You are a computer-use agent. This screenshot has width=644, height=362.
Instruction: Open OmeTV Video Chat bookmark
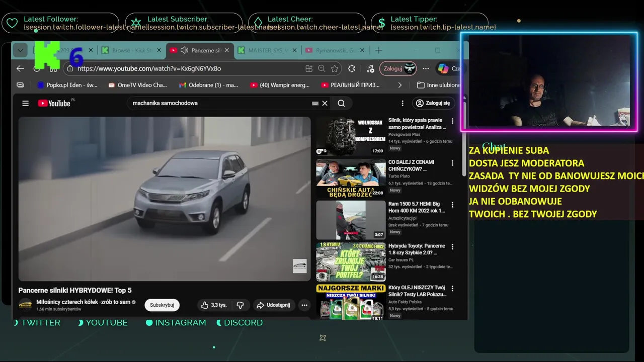pyautogui.click(x=137, y=85)
